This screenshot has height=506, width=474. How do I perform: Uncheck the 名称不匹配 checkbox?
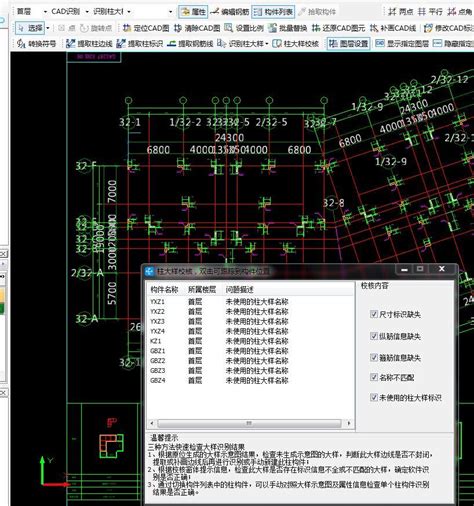coord(374,377)
